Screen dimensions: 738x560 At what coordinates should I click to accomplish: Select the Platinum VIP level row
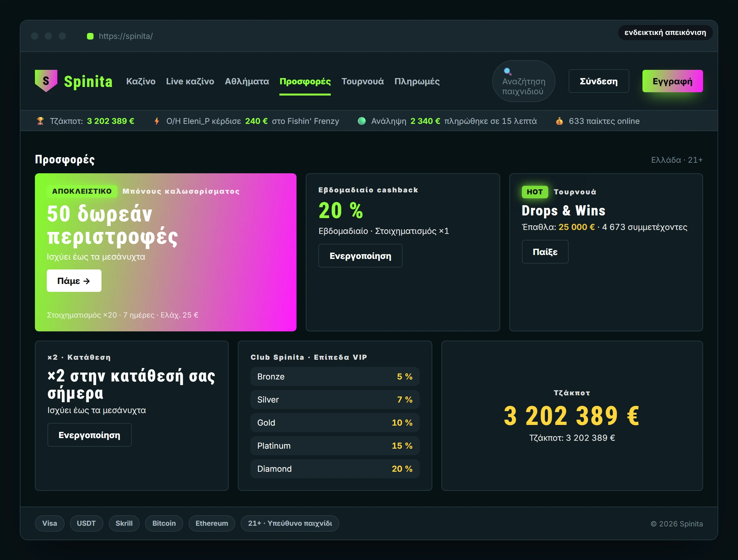[x=335, y=446]
